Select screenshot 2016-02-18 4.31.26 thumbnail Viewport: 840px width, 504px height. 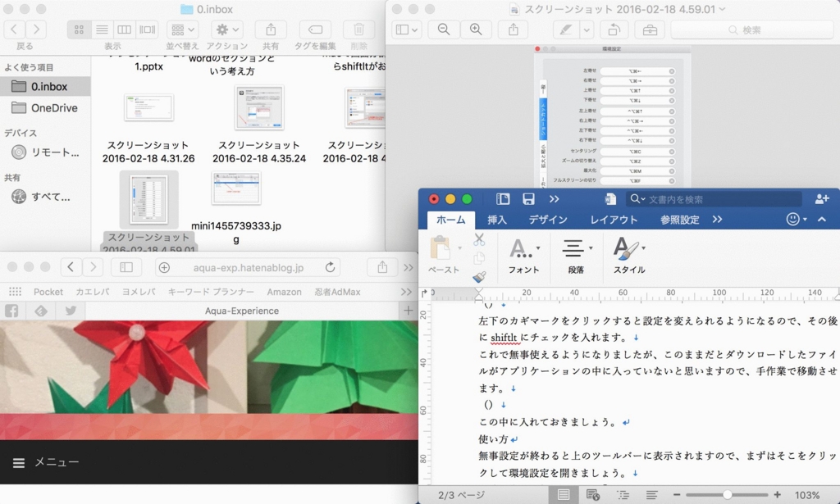pos(148,107)
